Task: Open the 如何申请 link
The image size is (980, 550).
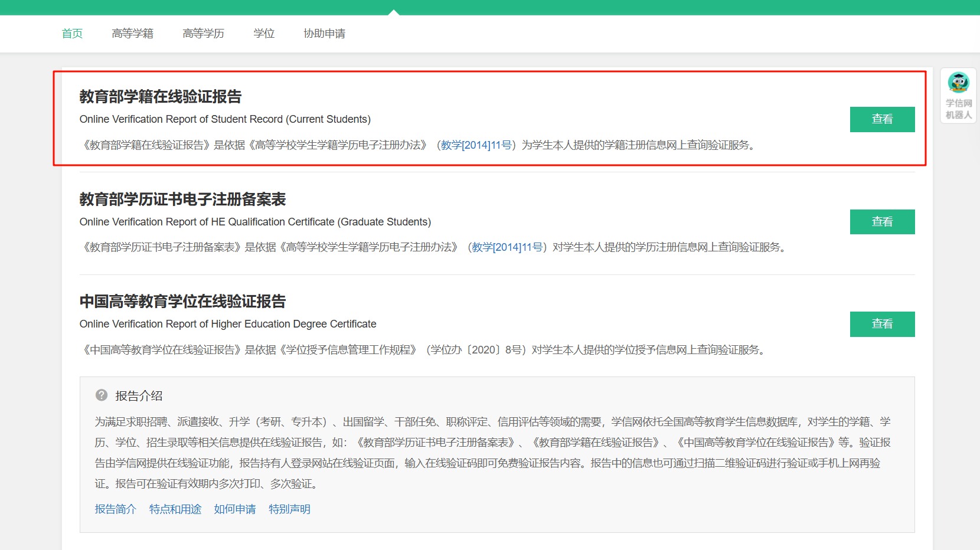Action: click(234, 509)
